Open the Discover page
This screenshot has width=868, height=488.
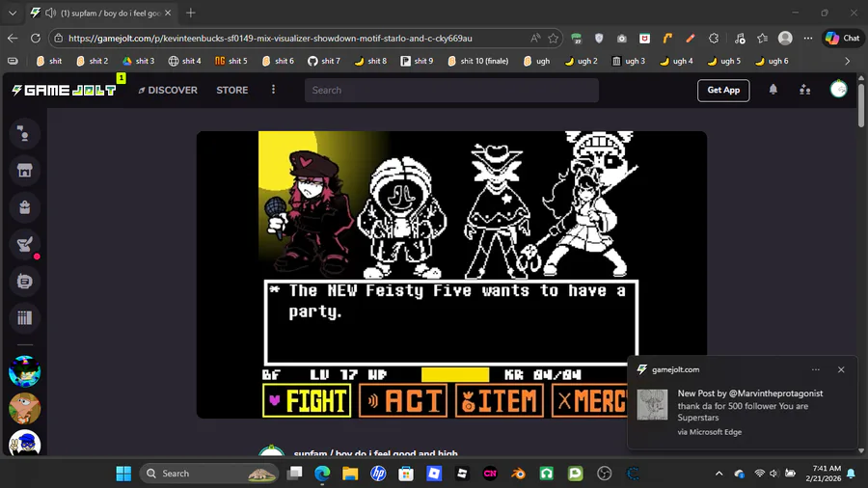[168, 91]
